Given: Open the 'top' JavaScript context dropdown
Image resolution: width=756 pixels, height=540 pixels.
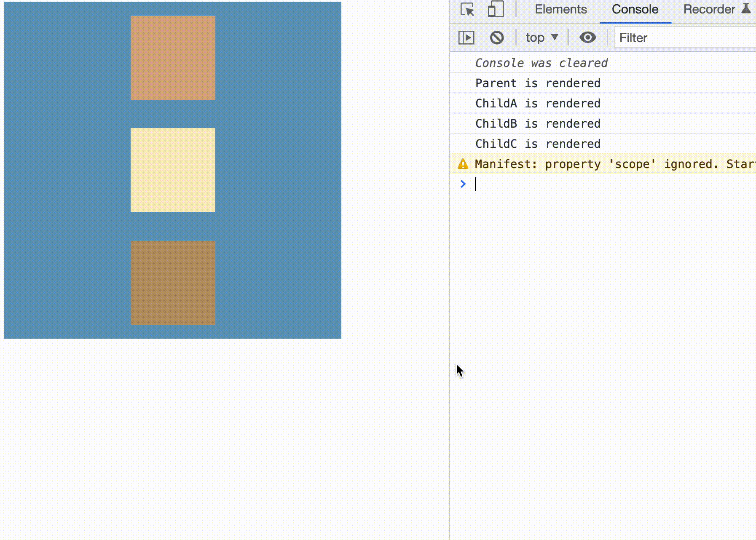Looking at the screenshot, I should click(x=535, y=37).
